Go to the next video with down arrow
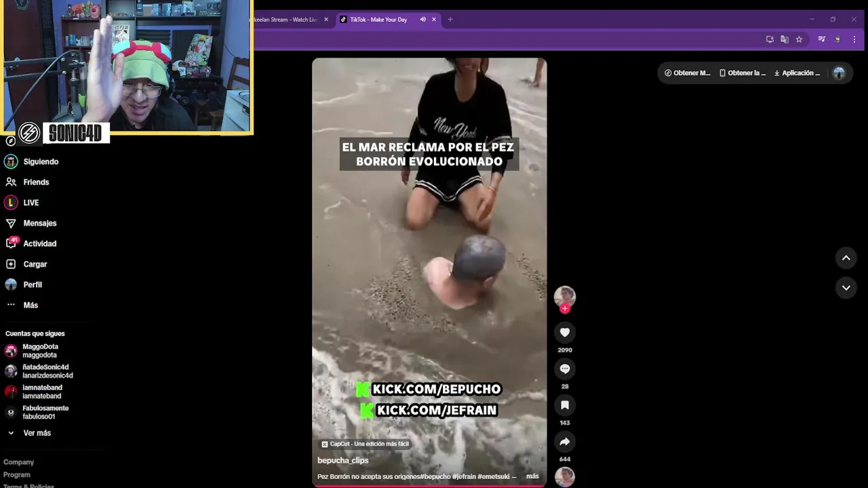The image size is (868, 488). pyautogui.click(x=846, y=287)
